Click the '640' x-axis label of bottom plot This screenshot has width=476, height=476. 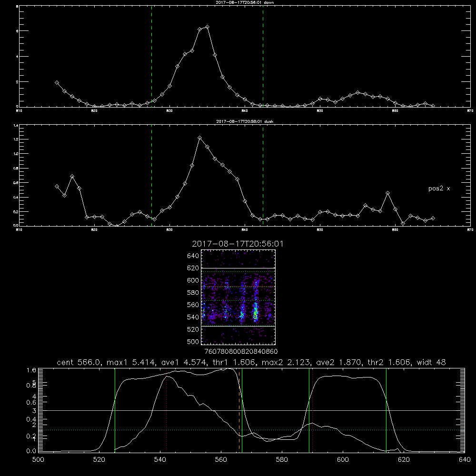tap(465, 460)
